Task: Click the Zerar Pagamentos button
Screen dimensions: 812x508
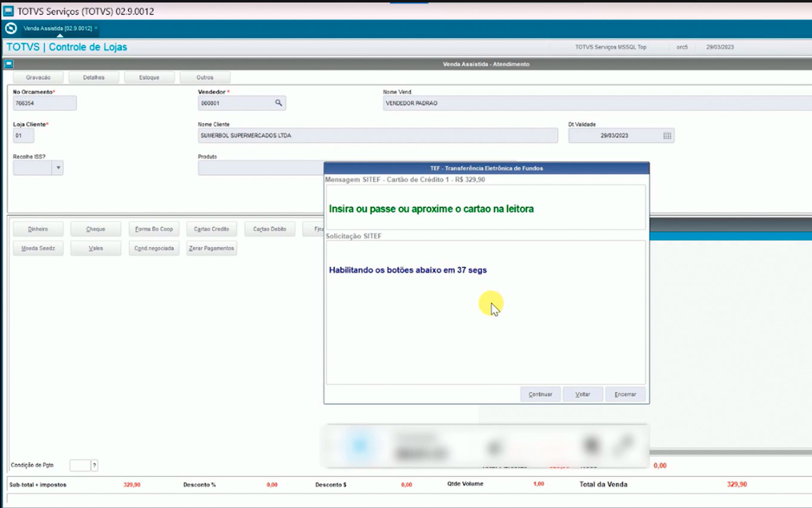Action: (211, 249)
